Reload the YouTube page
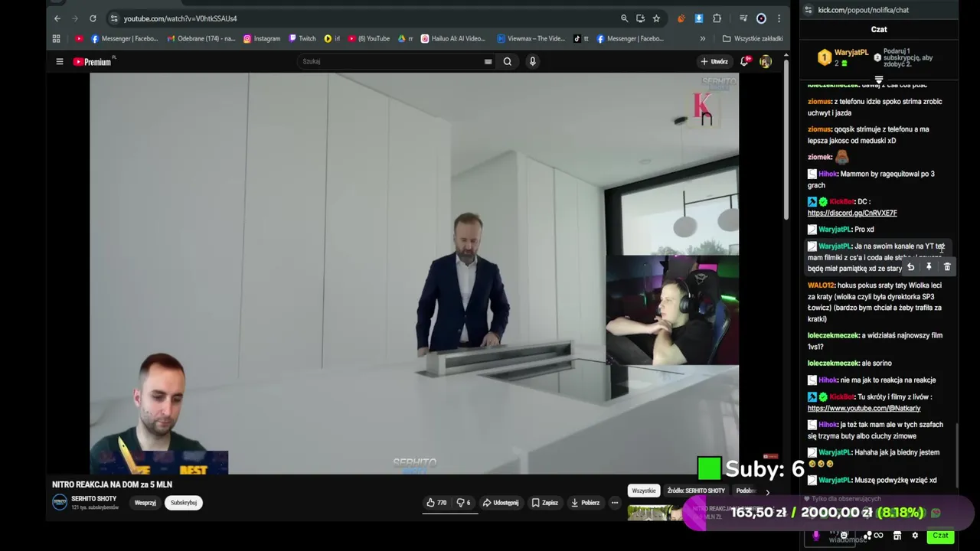 [x=93, y=18]
